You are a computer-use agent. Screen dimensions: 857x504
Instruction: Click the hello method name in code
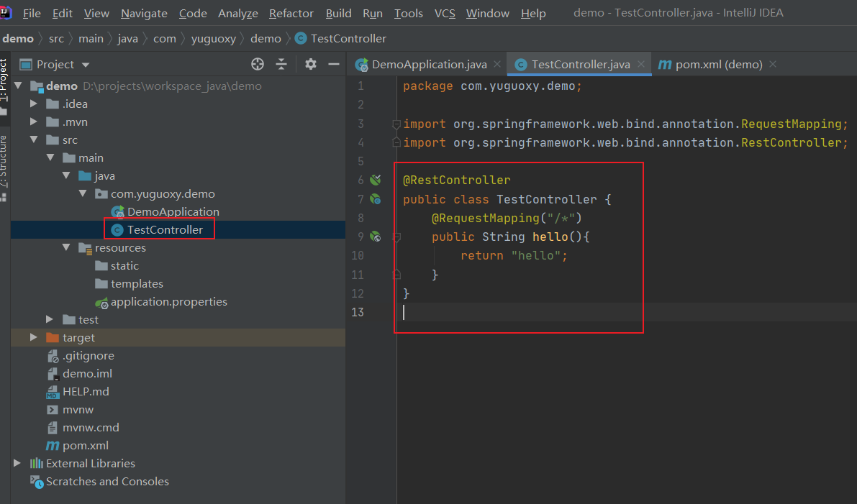click(550, 237)
